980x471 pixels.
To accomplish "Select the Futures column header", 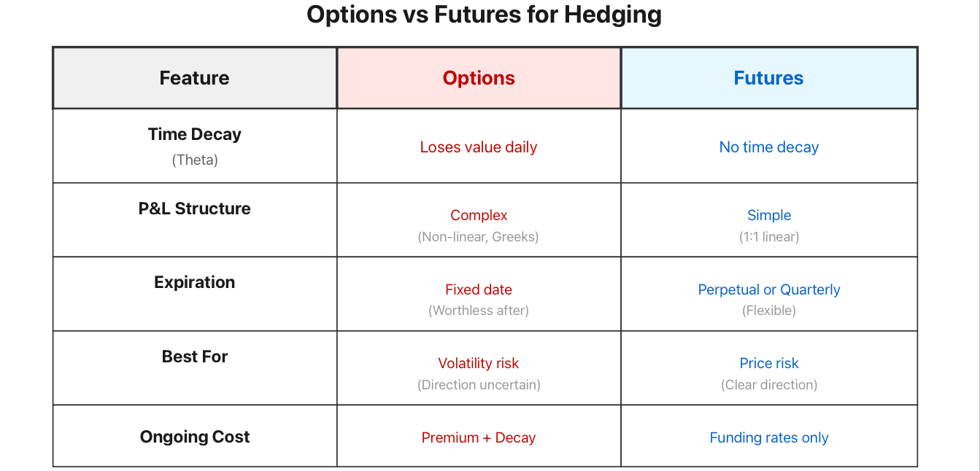I will pyautogui.click(x=769, y=78).
